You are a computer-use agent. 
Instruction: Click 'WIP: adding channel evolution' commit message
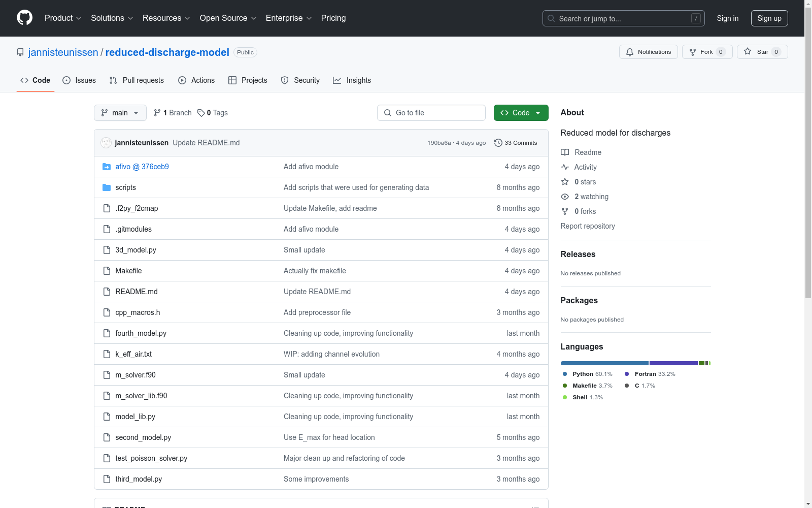pyautogui.click(x=331, y=354)
